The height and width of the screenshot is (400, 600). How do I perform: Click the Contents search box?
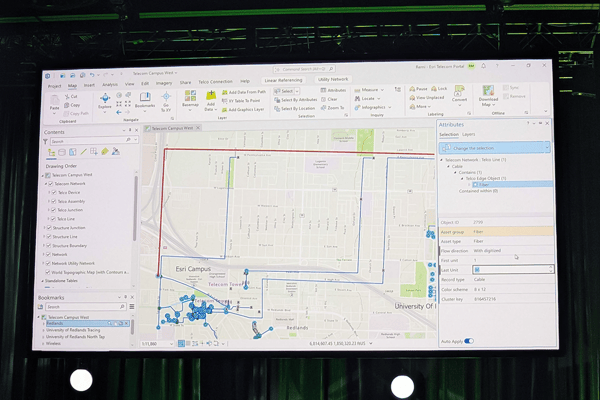click(x=94, y=141)
